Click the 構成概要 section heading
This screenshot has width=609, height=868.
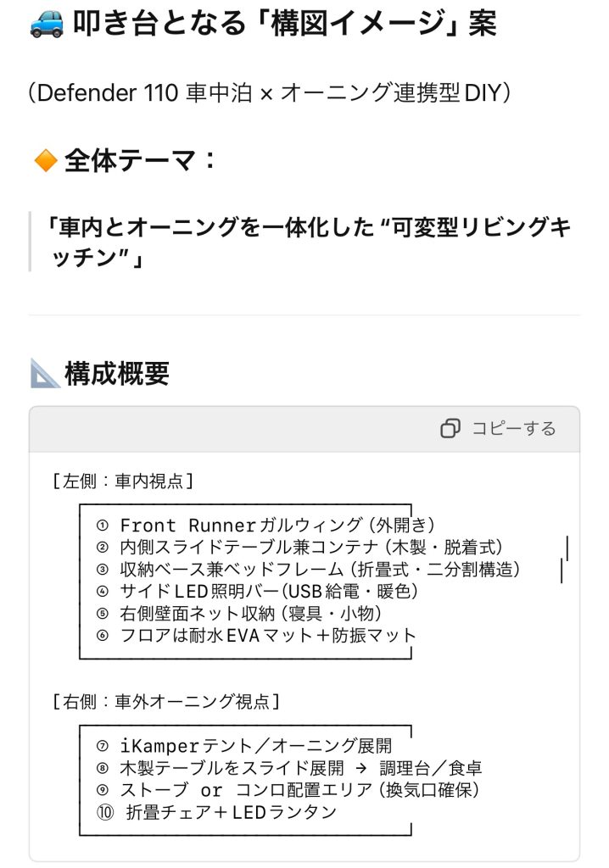click(117, 373)
